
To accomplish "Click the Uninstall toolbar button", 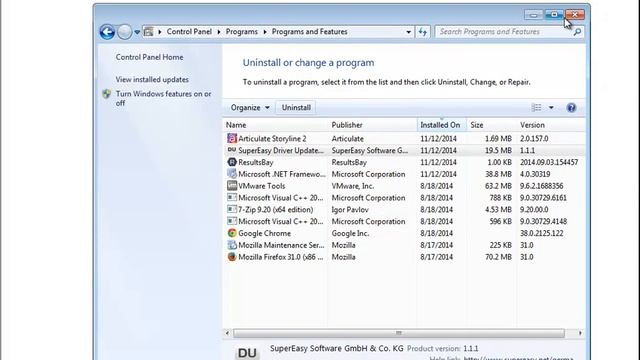I will (296, 108).
